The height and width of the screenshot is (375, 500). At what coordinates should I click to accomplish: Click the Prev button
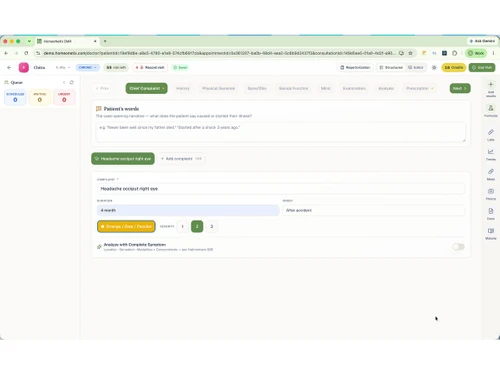tap(102, 88)
